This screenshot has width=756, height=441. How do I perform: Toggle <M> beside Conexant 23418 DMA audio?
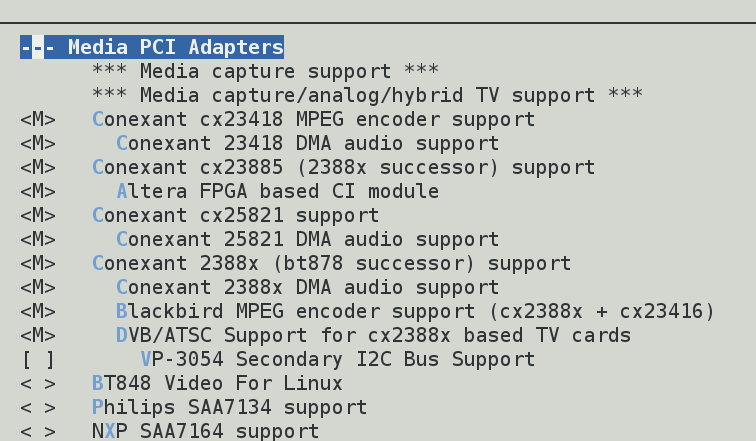pos(38,144)
